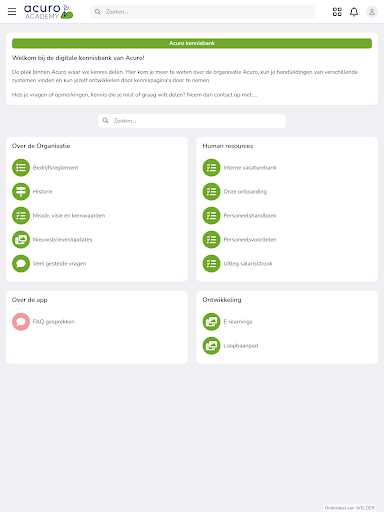
Task: Open Personeelsvoordelen link
Action: [x=250, y=240]
